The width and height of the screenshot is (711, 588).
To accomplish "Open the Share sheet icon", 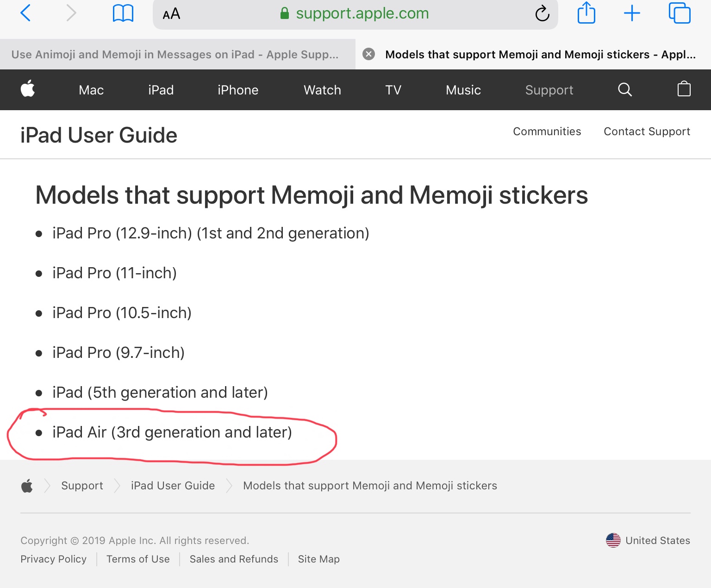I will (x=586, y=13).
